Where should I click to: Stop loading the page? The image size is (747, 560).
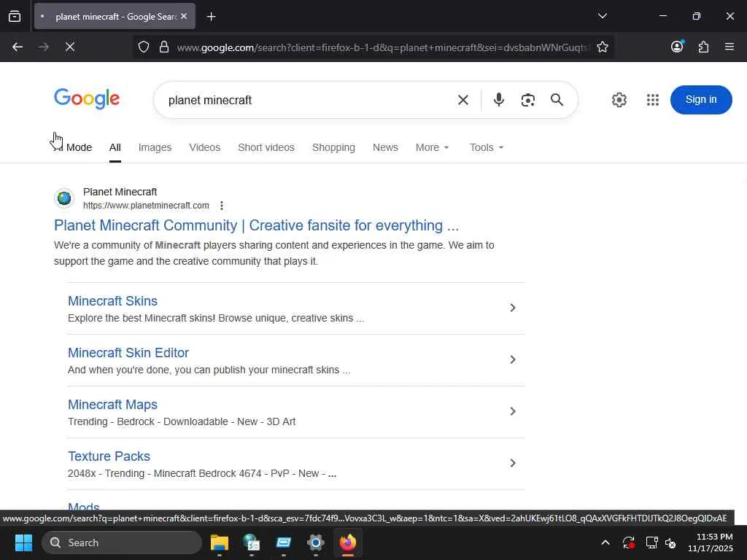tap(69, 47)
